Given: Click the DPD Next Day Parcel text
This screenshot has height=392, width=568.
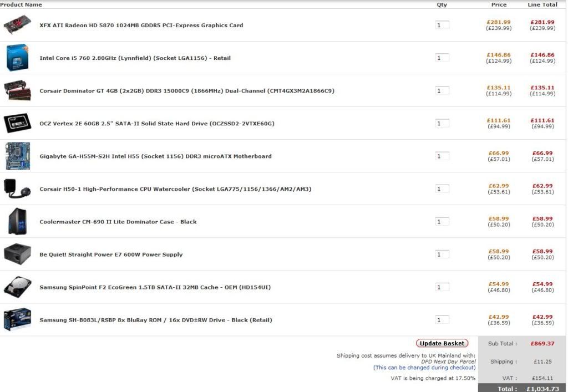Looking at the screenshot, I should pyautogui.click(x=448, y=362).
